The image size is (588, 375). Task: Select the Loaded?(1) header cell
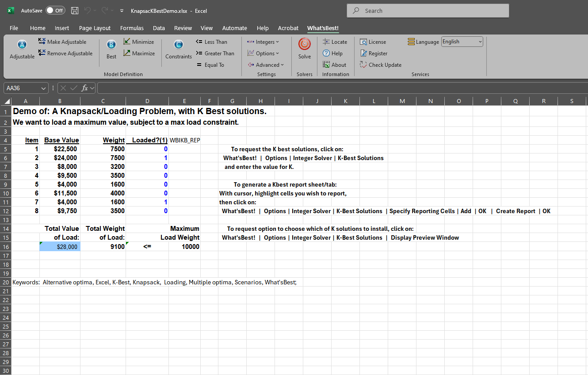click(x=147, y=140)
